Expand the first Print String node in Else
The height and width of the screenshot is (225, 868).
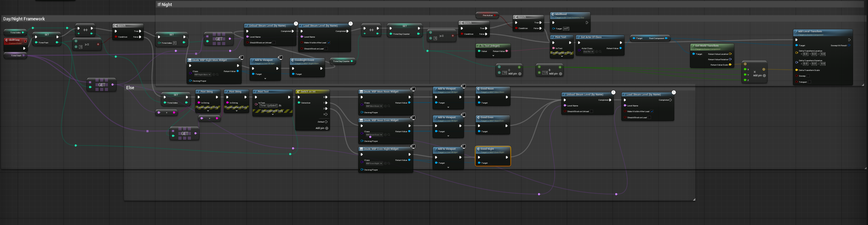[208, 111]
